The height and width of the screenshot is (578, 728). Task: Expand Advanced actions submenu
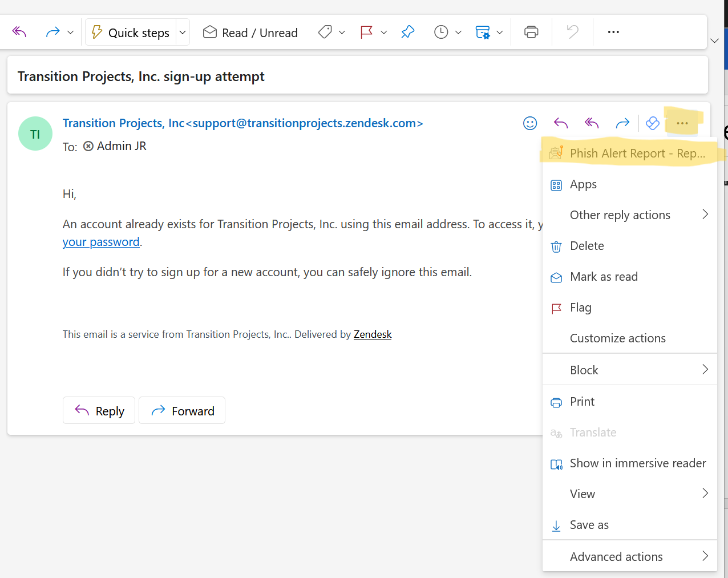(x=630, y=556)
